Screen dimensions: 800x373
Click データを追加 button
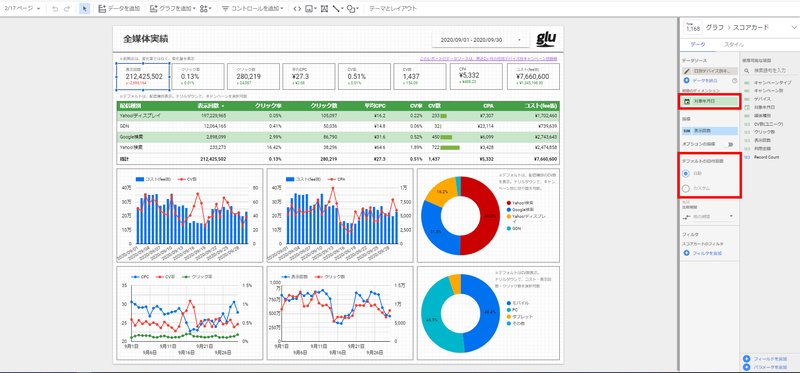[x=119, y=9]
